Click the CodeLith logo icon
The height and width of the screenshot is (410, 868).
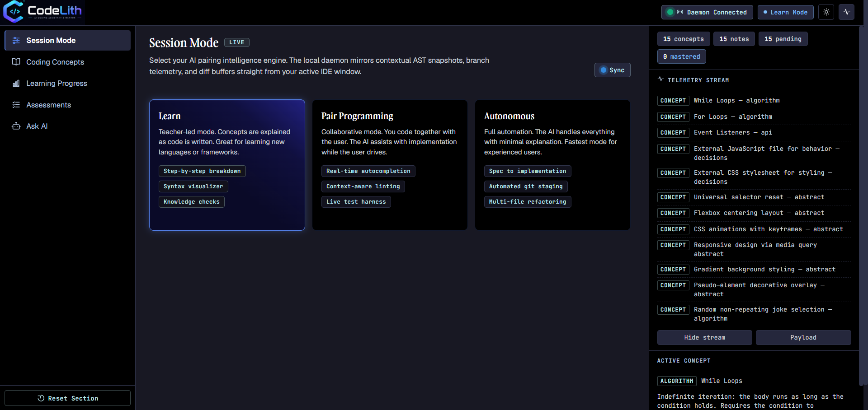pyautogui.click(x=14, y=12)
